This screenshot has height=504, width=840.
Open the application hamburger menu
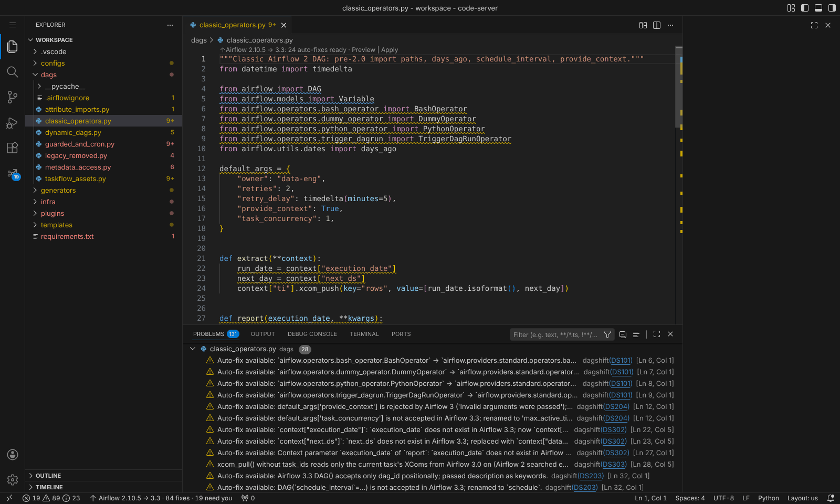pyautogui.click(x=13, y=25)
